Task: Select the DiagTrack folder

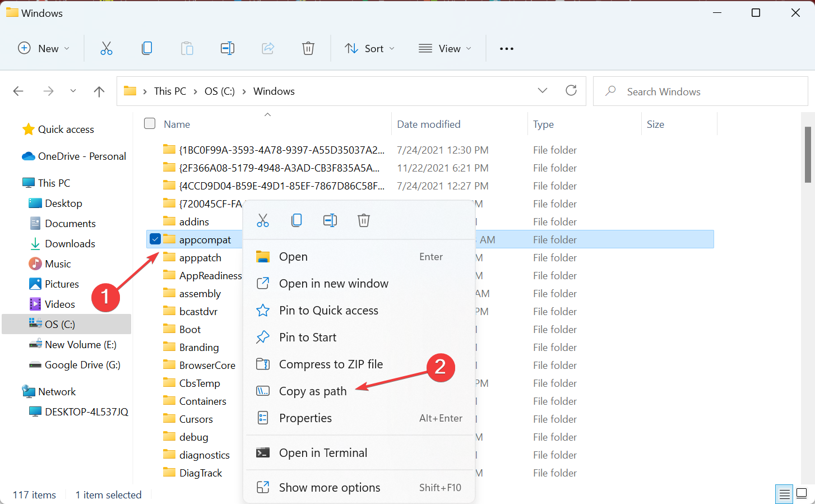Action: click(200, 473)
